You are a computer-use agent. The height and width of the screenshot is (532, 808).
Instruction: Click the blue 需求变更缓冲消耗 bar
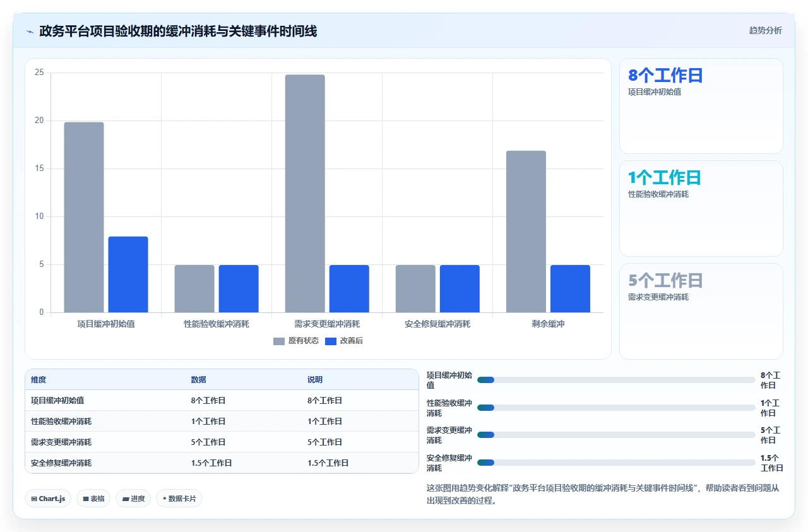coord(349,288)
